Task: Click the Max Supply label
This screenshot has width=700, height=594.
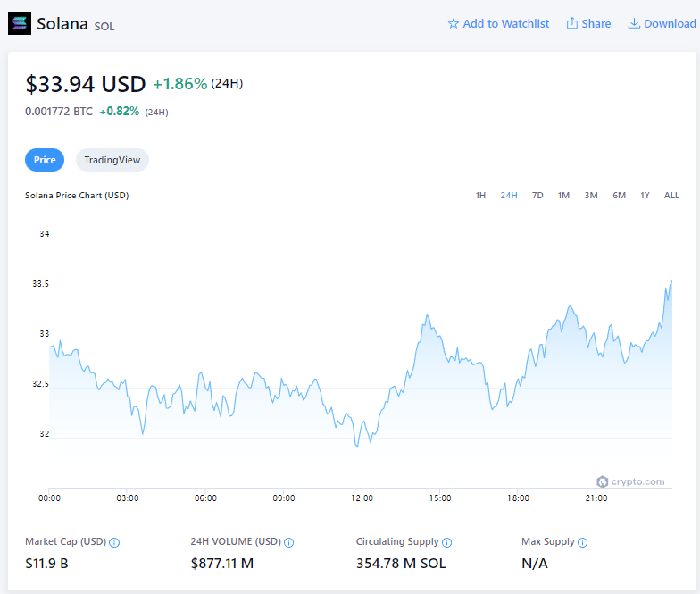Action: point(548,541)
